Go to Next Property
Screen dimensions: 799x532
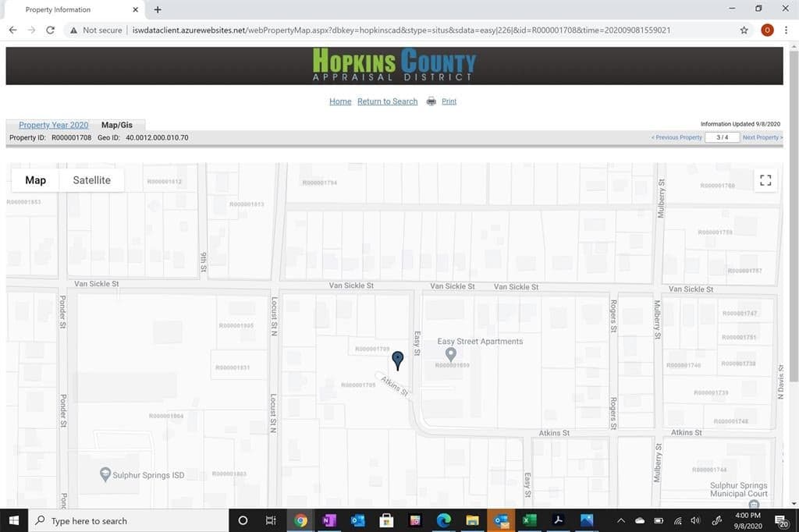click(762, 137)
